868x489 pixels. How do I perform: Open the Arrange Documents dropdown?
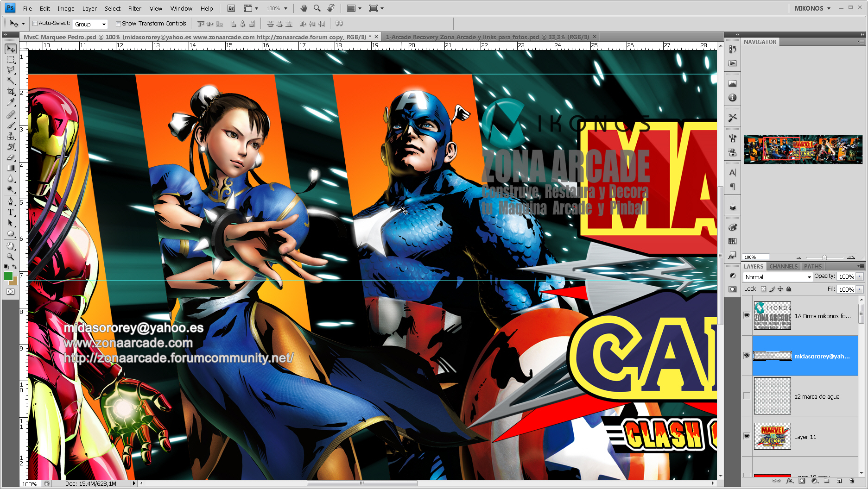(x=355, y=8)
